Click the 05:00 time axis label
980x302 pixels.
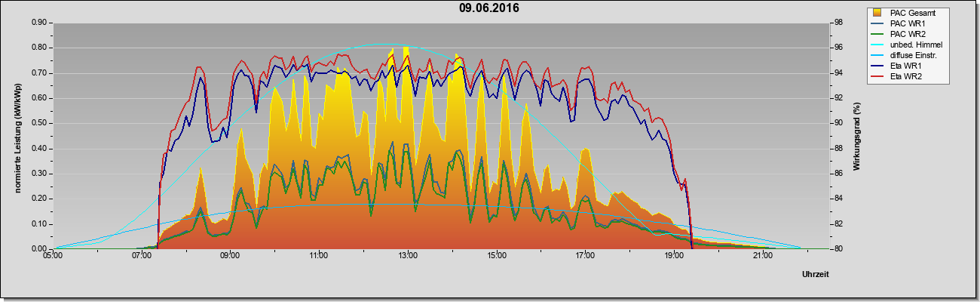pos(54,257)
